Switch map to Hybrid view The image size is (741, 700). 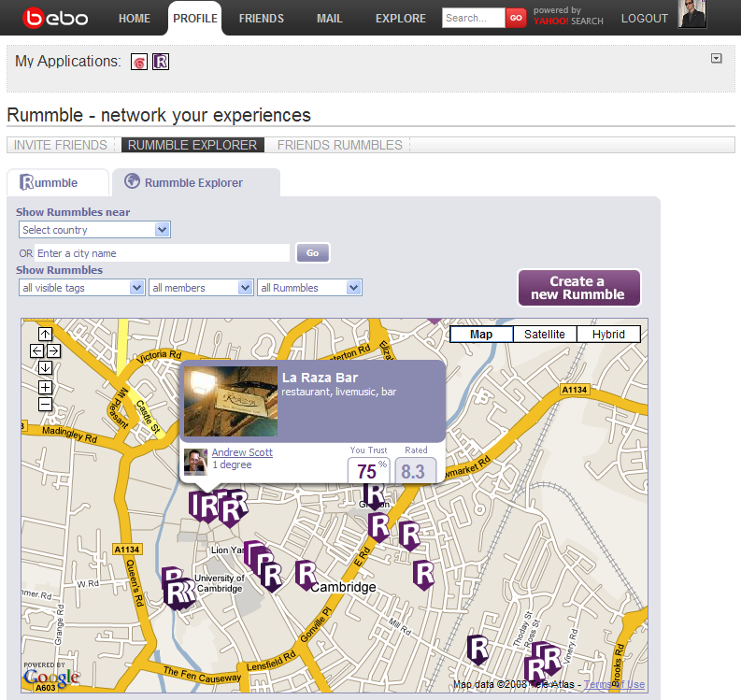pyautogui.click(x=608, y=335)
